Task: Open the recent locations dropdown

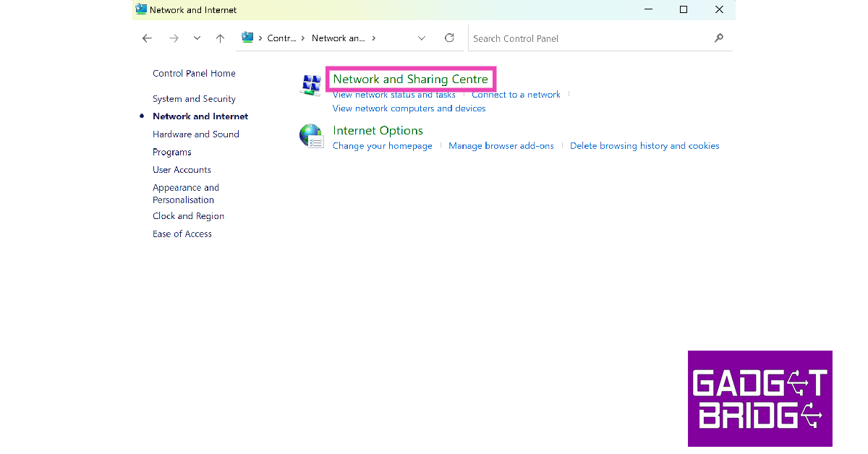Action: point(197,38)
